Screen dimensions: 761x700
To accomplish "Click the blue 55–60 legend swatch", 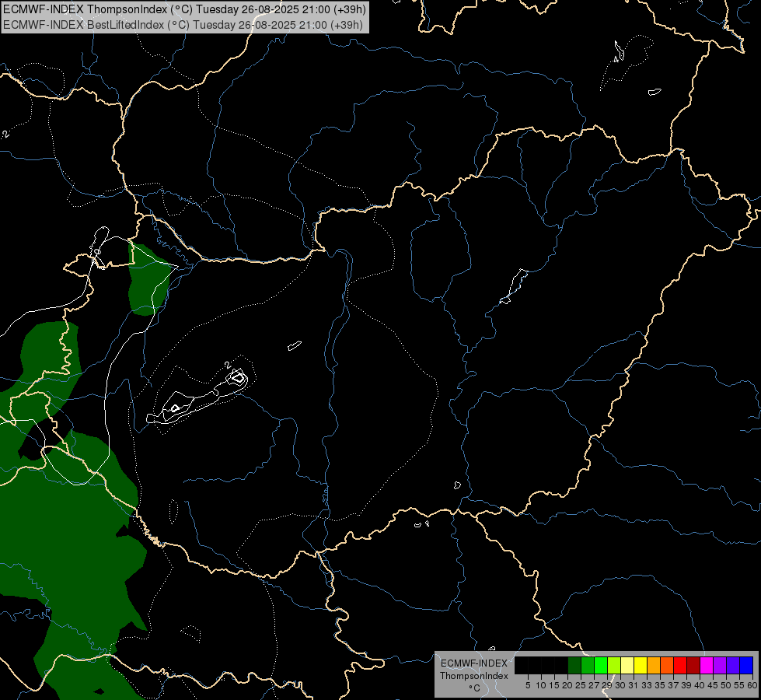I will (746, 665).
